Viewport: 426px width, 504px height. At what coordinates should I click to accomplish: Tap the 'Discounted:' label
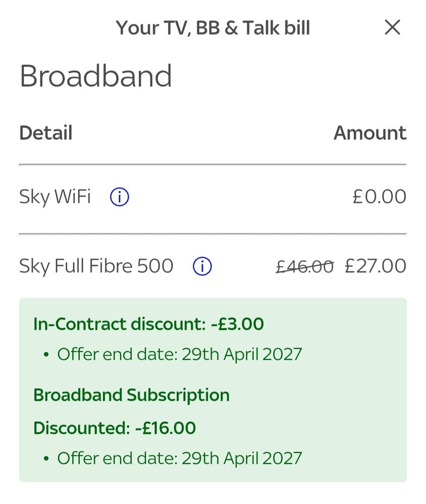click(82, 428)
